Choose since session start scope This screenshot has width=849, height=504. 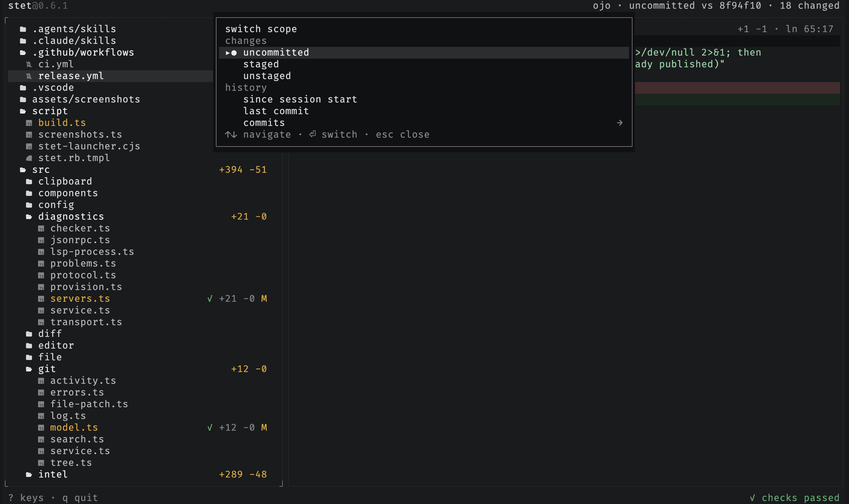[x=424, y=99]
